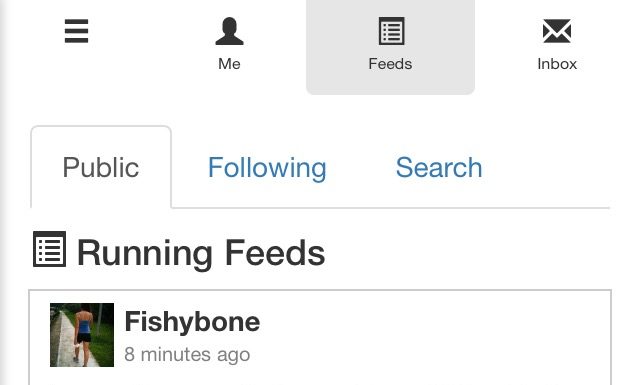Screen dimensions: 640x385
Task: Click the "Me" text label
Action: pos(229,64)
